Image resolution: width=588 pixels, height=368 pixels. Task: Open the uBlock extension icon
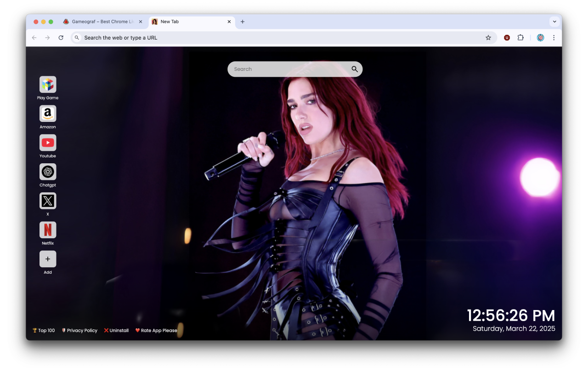pyautogui.click(x=507, y=38)
